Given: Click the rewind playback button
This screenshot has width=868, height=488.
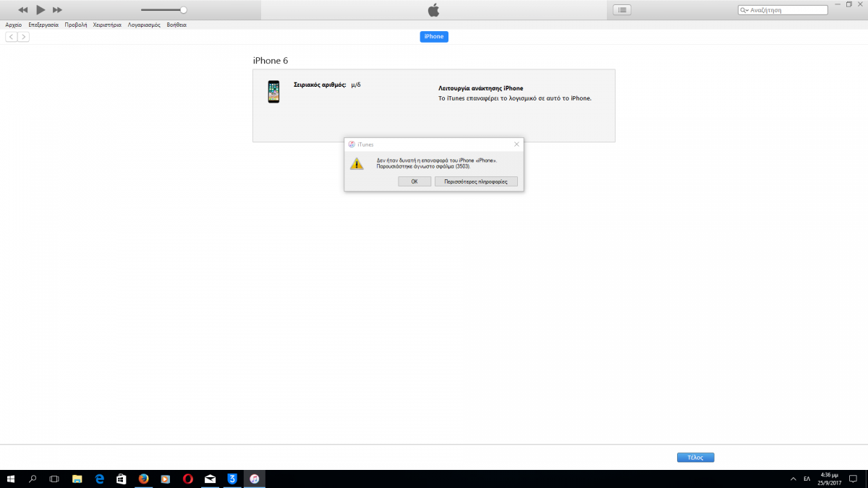Looking at the screenshot, I should coord(23,10).
